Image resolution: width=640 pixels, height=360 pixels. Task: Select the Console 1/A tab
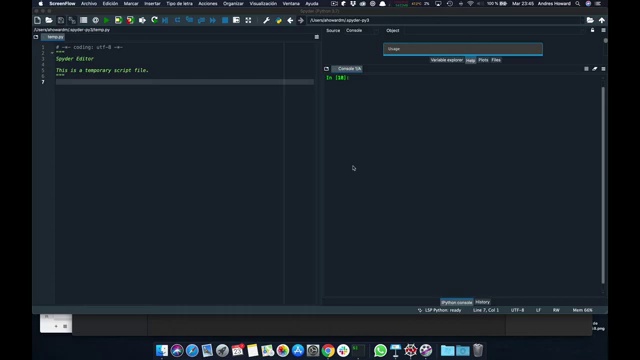click(347, 69)
